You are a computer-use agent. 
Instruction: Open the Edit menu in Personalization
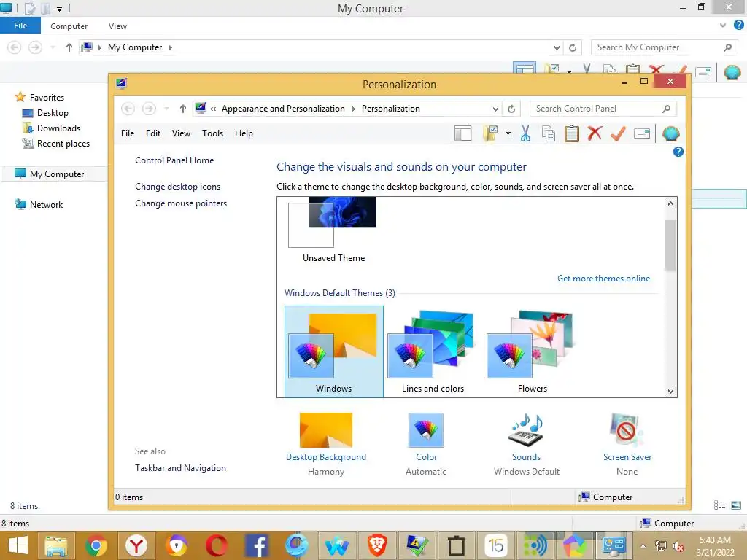click(x=153, y=133)
